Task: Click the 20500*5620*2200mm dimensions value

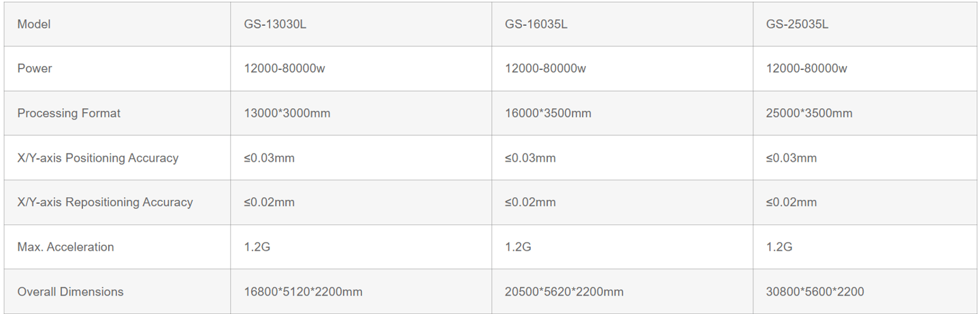Action: (x=564, y=292)
